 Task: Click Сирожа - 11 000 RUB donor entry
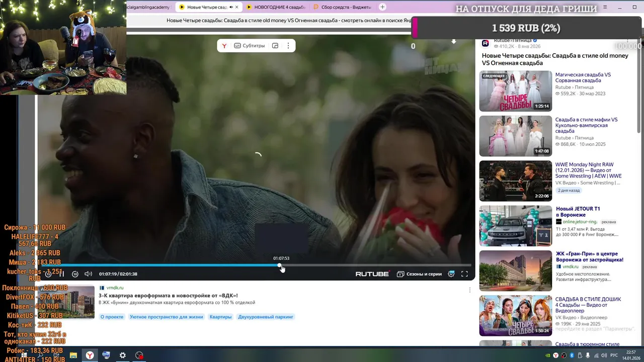point(35,227)
